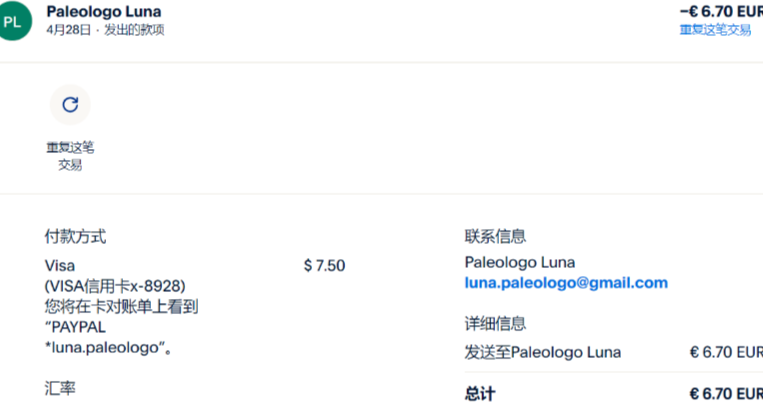
Task: Click the circular repeat transaction icon
Action: pyautogui.click(x=70, y=104)
